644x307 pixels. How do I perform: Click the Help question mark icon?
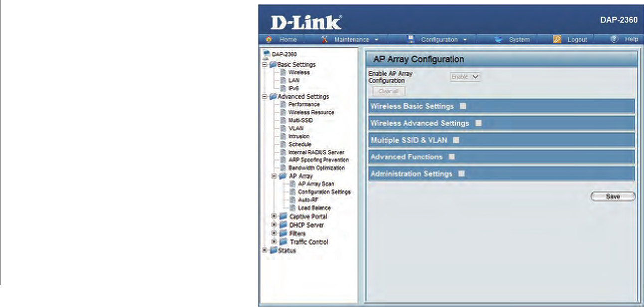click(x=614, y=39)
